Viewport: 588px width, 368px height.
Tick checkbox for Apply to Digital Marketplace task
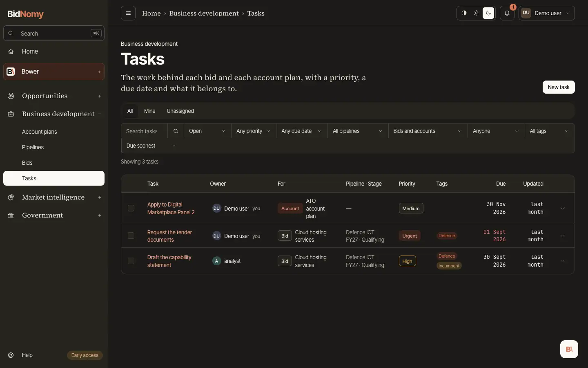pyautogui.click(x=131, y=208)
